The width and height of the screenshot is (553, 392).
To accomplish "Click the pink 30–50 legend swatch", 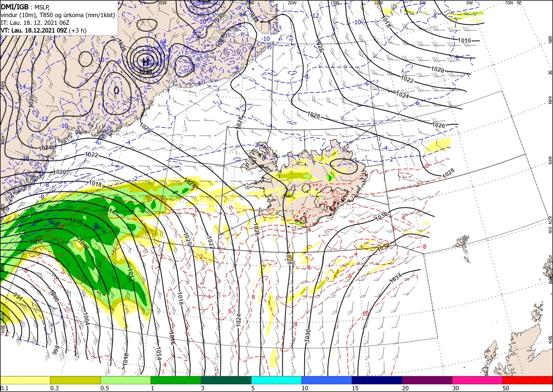I will click(x=478, y=380).
